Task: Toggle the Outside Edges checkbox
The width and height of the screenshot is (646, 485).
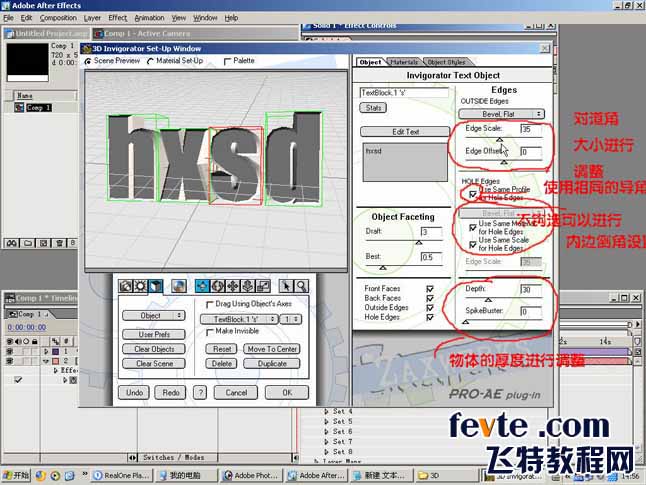Action: (430, 308)
